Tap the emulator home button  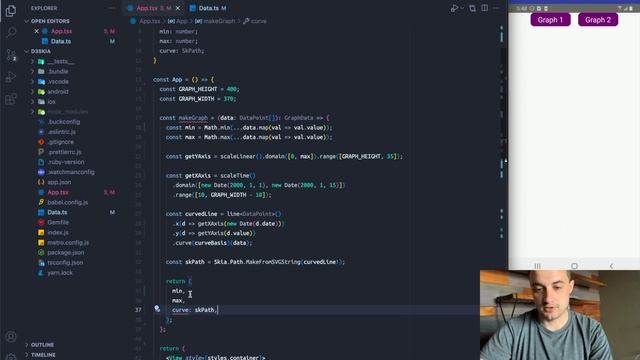(574, 266)
